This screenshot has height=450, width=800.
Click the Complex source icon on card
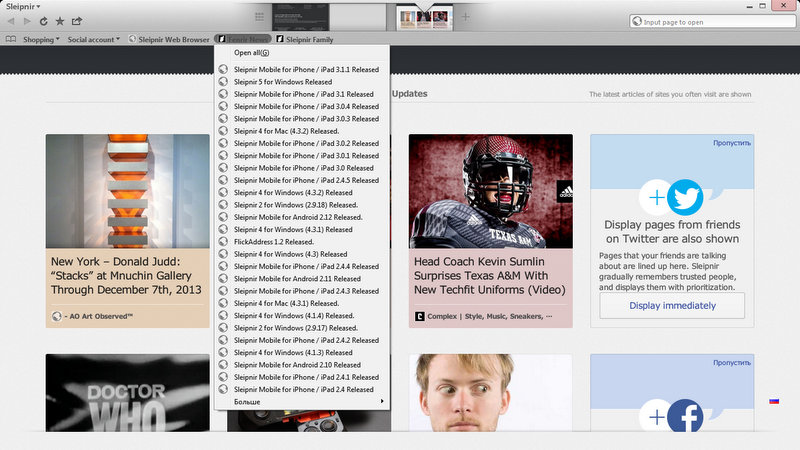click(419, 316)
